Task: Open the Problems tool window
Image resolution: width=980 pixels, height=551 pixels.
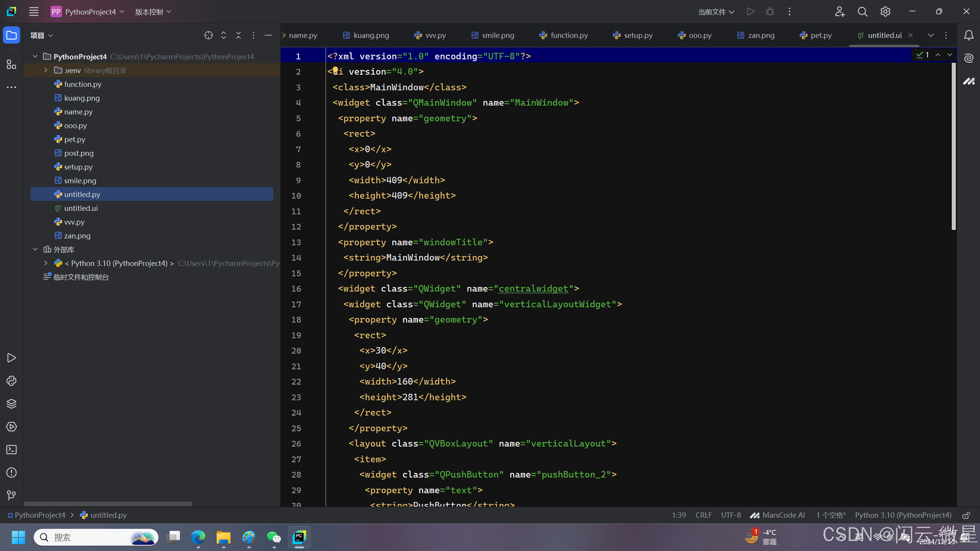Action: point(11,473)
